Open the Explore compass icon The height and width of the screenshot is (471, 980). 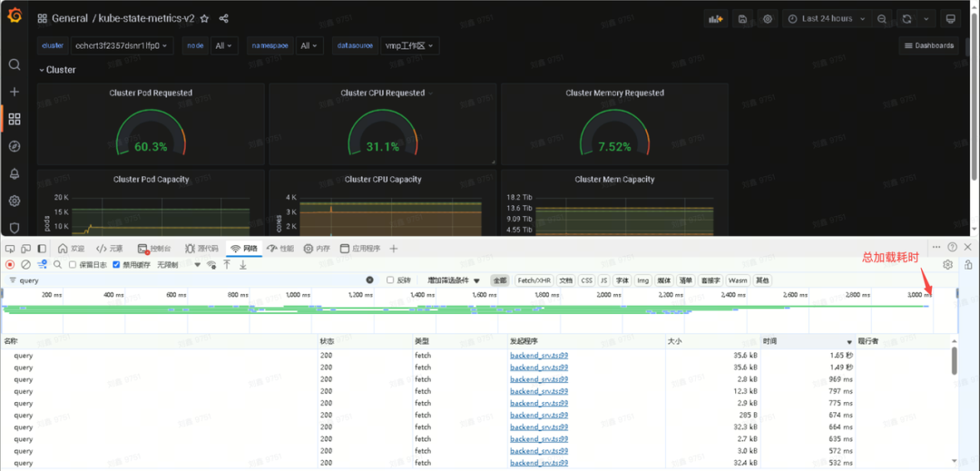point(15,146)
